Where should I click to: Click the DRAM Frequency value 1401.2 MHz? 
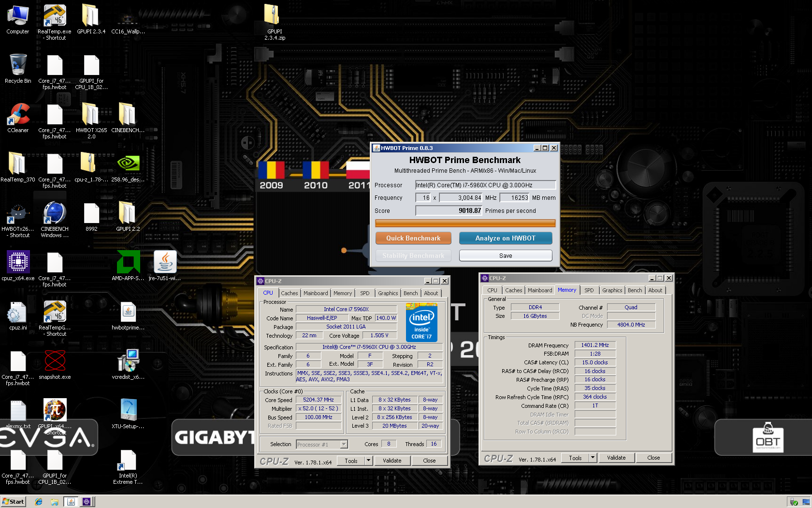coord(595,345)
